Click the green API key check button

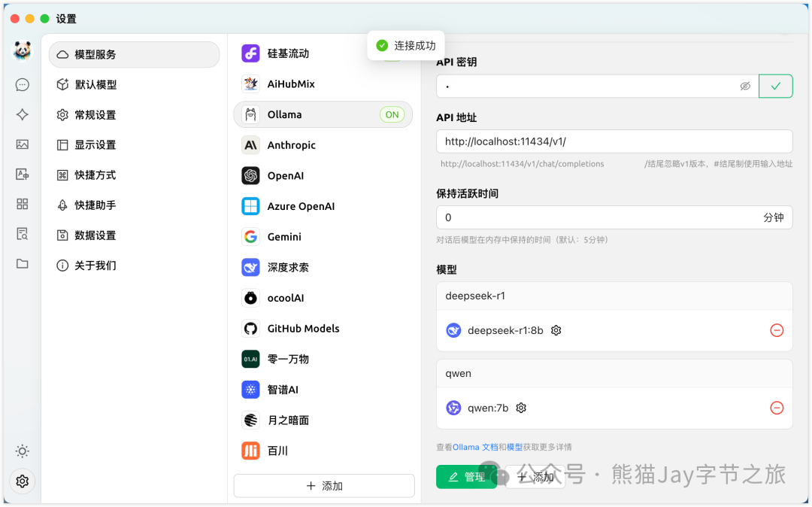776,86
